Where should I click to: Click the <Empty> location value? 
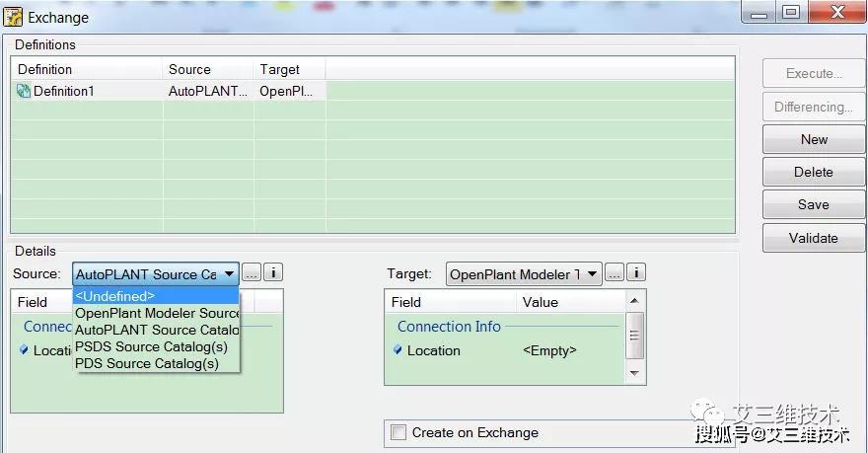(549, 350)
